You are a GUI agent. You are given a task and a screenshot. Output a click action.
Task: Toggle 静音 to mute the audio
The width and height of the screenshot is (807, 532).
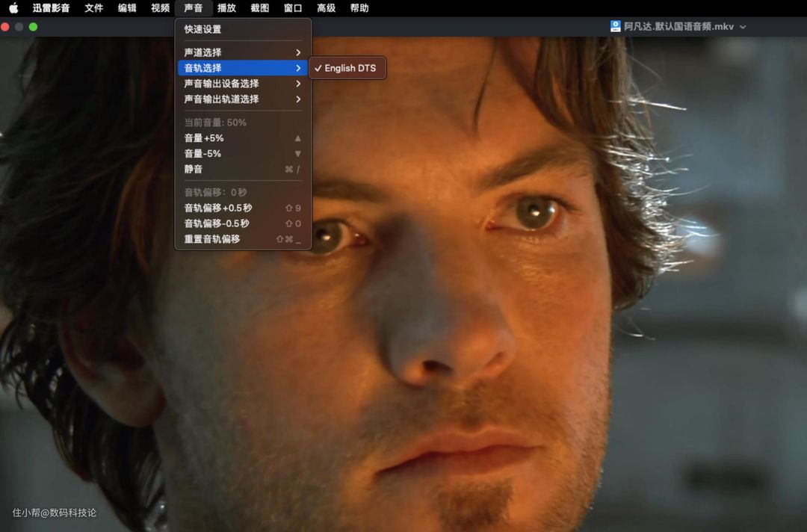pyautogui.click(x=194, y=170)
